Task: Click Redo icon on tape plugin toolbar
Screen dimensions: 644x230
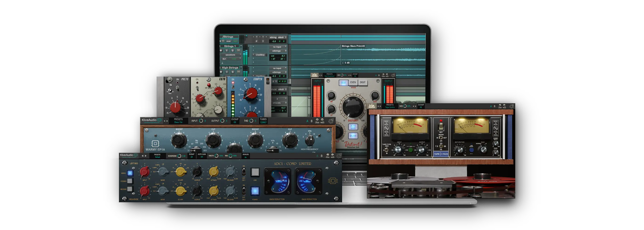Action: [504, 106]
